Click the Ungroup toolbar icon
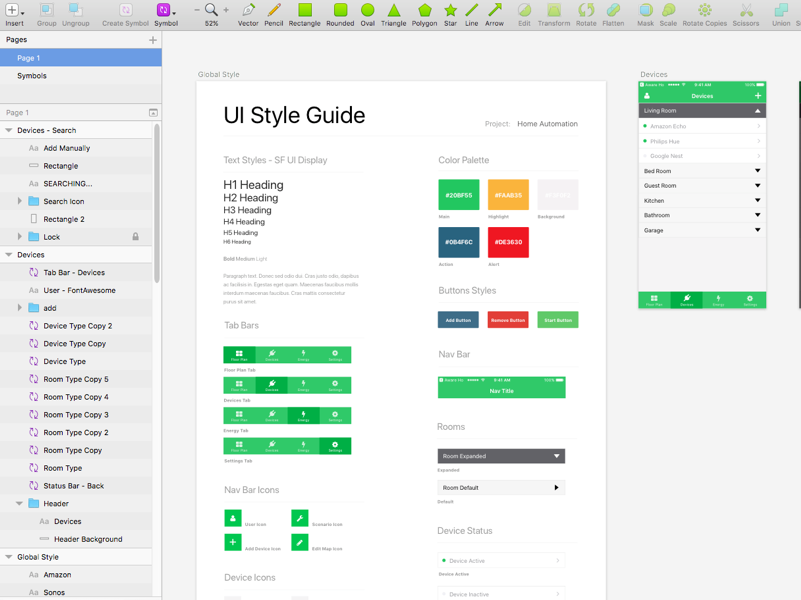Screen dimensions: 801x600 click(76, 10)
